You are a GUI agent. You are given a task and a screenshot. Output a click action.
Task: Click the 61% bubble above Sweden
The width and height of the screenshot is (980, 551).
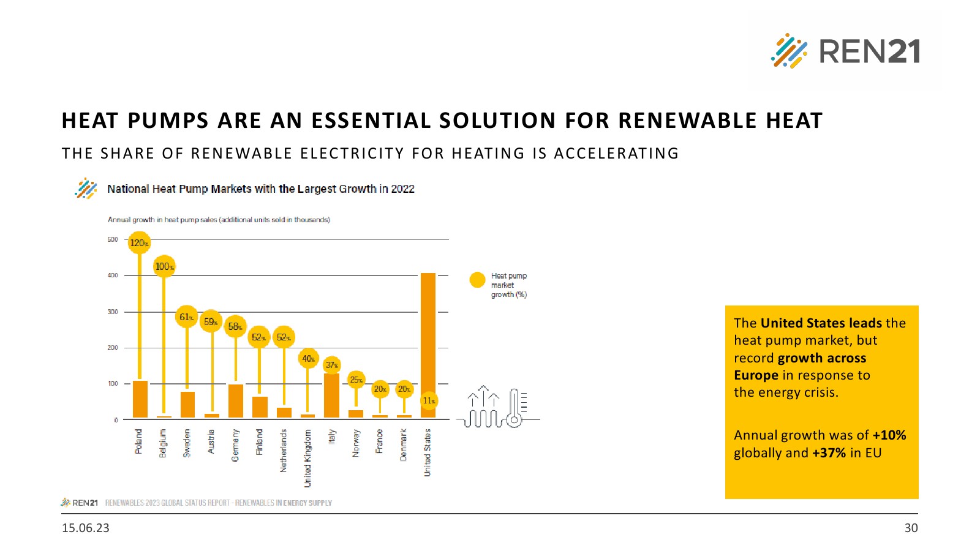186,317
